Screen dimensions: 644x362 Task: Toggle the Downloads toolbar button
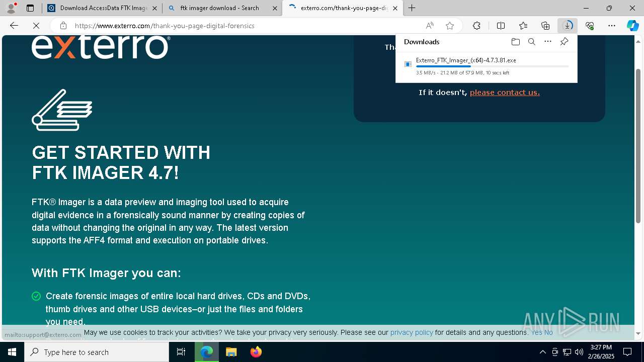tap(568, 26)
